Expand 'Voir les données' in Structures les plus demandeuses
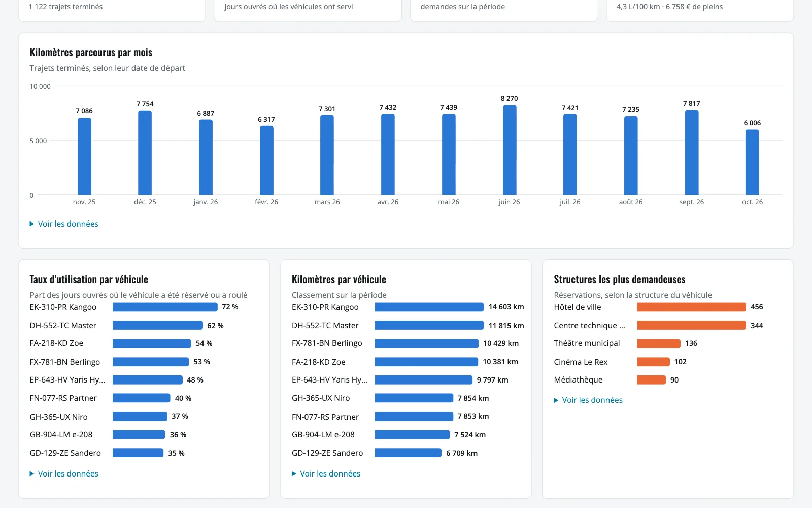Screen dimensions: 812x508 (588, 400)
